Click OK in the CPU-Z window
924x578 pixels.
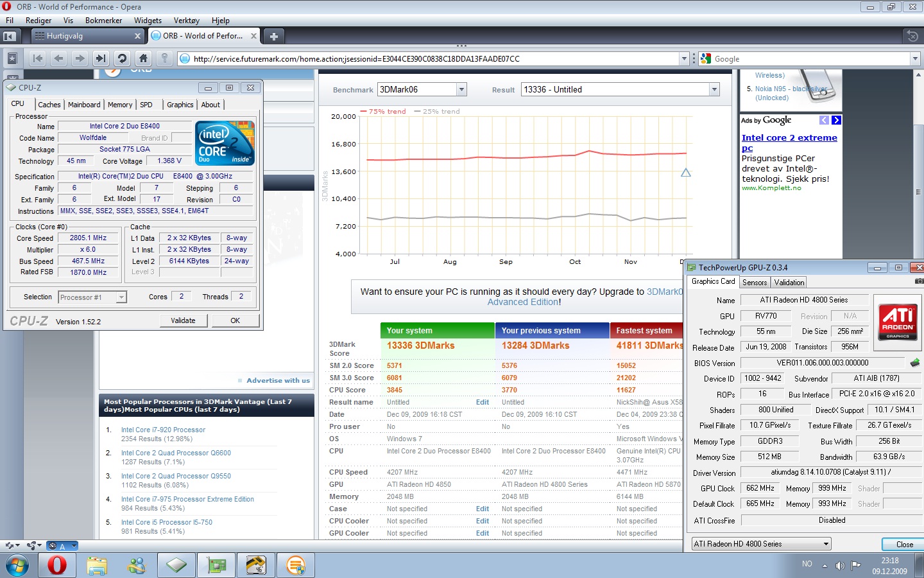click(235, 320)
